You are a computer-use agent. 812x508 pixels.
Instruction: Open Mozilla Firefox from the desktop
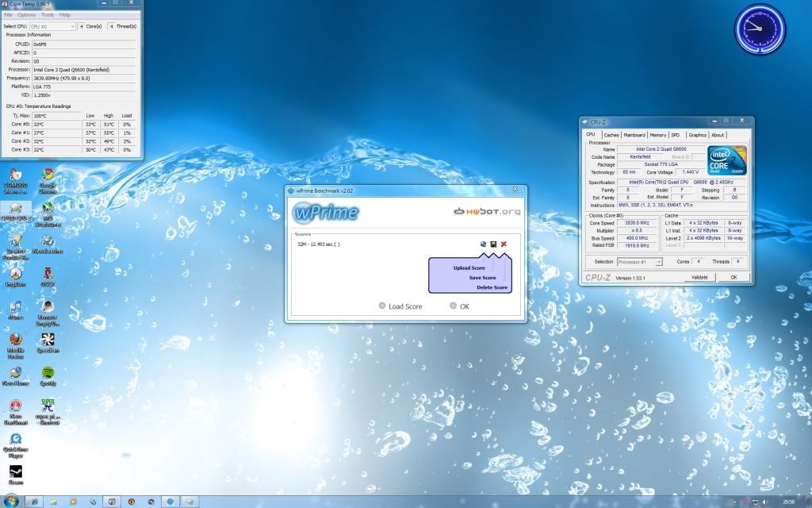coord(16,340)
